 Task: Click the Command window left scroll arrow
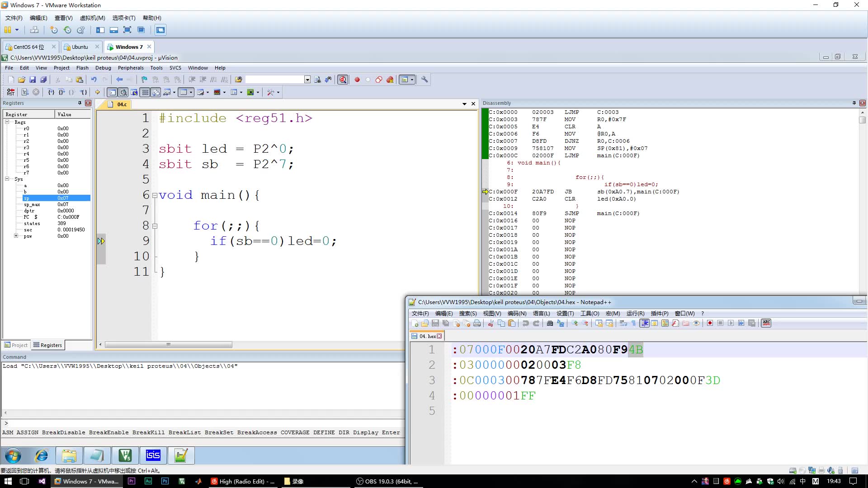[5, 413]
